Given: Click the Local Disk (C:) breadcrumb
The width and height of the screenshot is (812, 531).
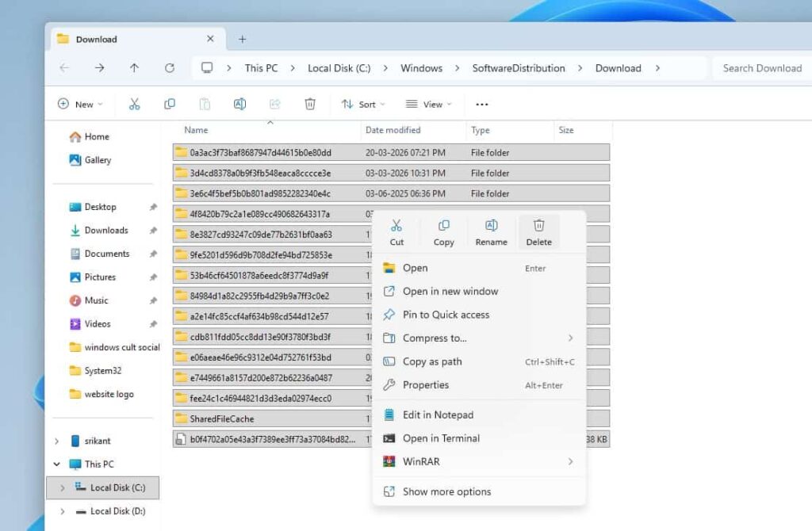Looking at the screenshot, I should coord(339,68).
